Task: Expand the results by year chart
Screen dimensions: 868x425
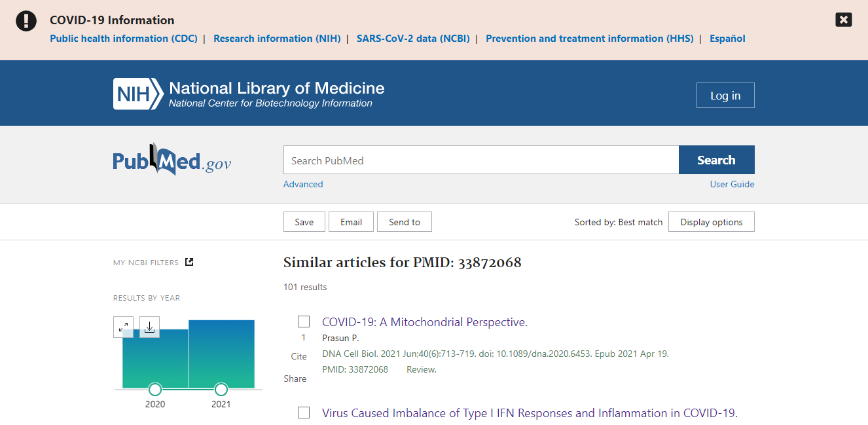Action: [x=123, y=327]
